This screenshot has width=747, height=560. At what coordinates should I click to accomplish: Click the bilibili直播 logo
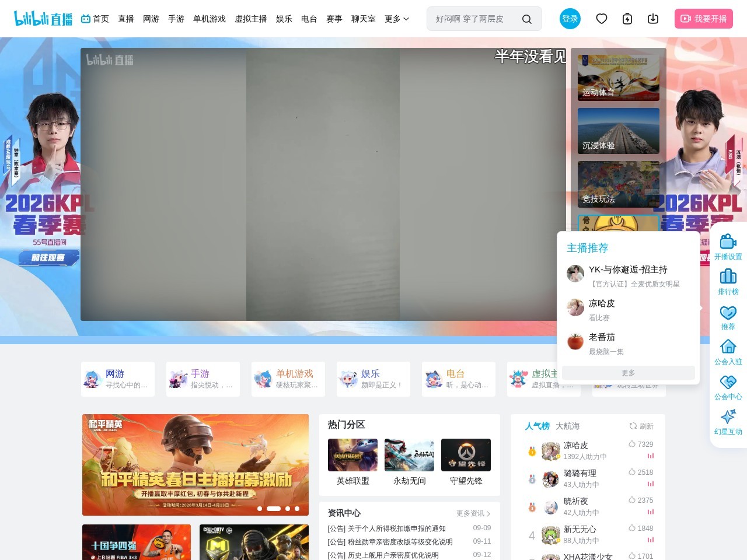point(41,18)
